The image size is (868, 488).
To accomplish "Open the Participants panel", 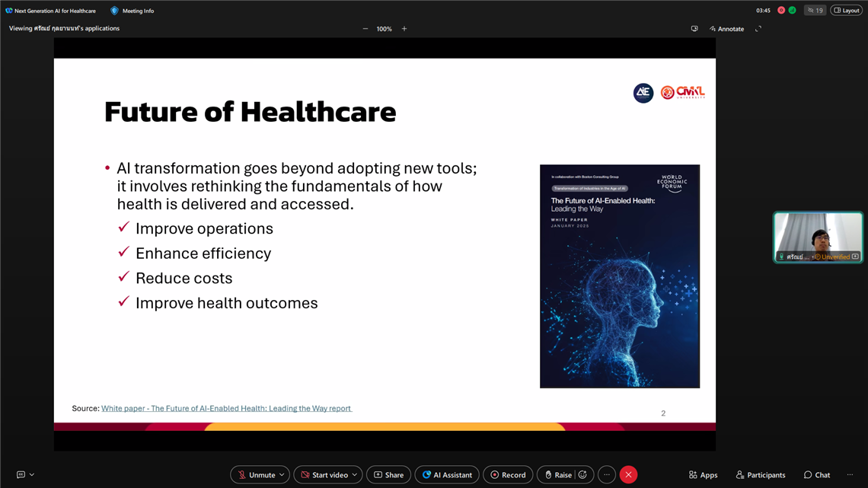I will point(760,475).
